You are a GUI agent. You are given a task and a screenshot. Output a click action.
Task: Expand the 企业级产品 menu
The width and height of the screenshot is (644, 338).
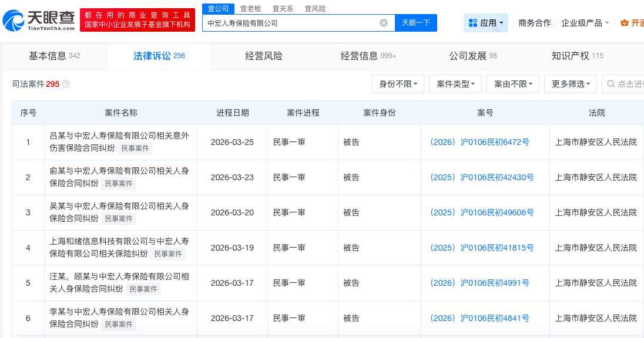tap(585, 23)
